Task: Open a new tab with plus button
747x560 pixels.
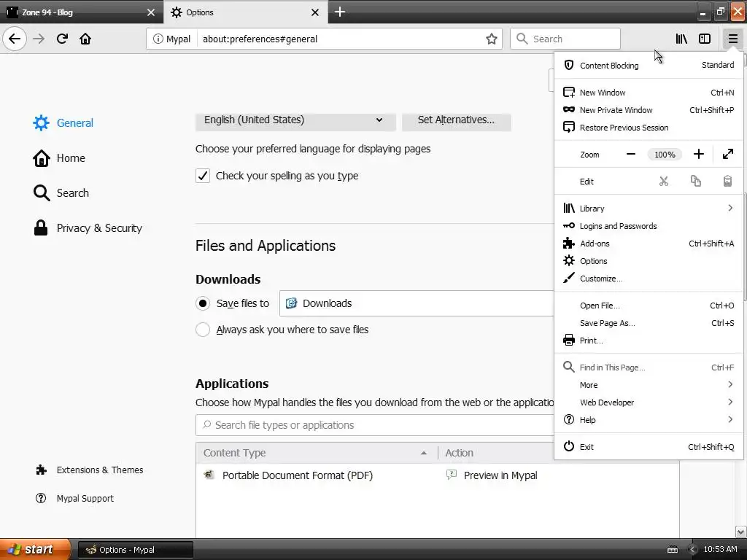Action: [340, 12]
